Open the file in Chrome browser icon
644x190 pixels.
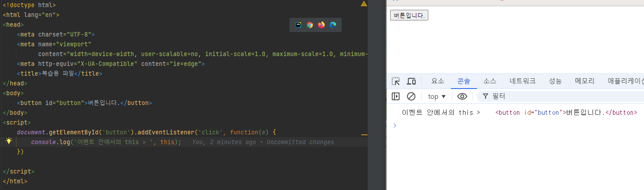(x=310, y=25)
